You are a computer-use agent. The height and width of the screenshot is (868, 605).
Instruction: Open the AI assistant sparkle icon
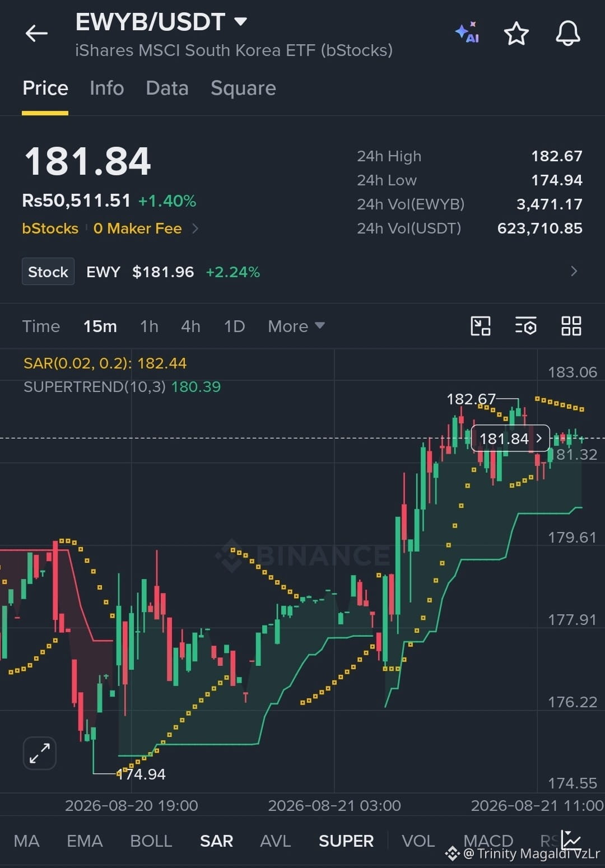(467, 32)
